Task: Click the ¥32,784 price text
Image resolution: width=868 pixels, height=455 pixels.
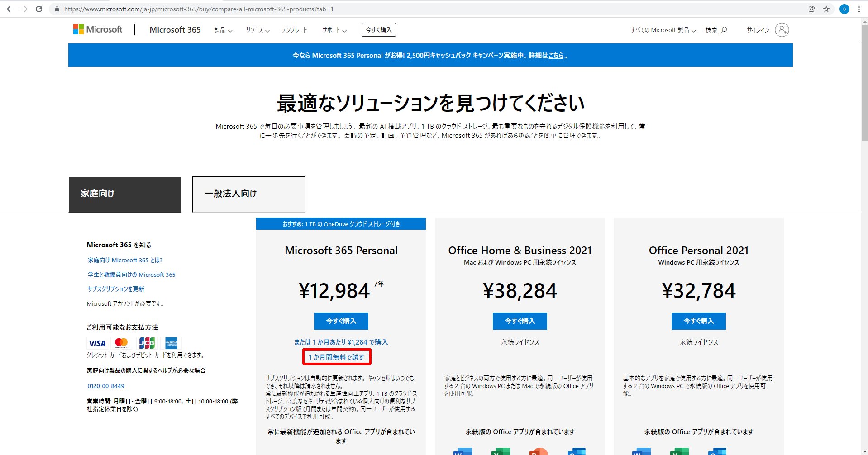Action: 699,291
